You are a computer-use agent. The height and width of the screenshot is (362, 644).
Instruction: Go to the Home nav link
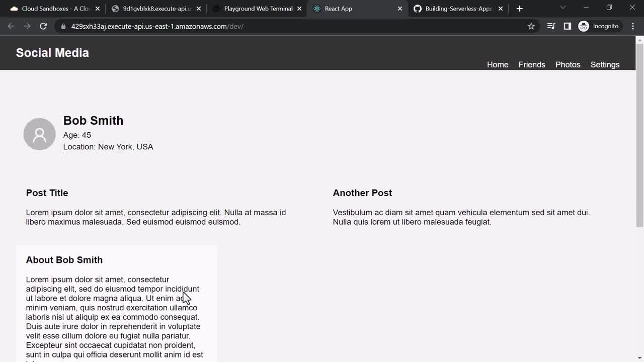click(x=498, y=64)
